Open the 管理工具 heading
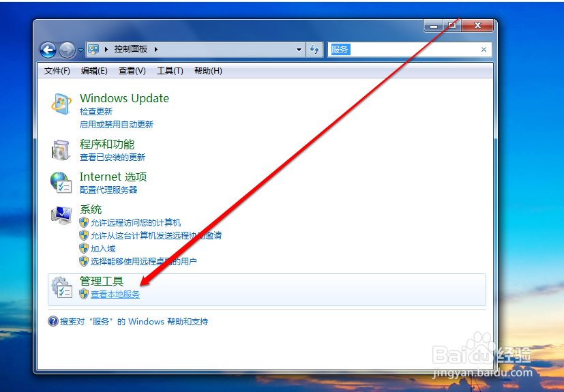Image resolution: width=564 pixels, height=392 pixels. pos(102,281)
